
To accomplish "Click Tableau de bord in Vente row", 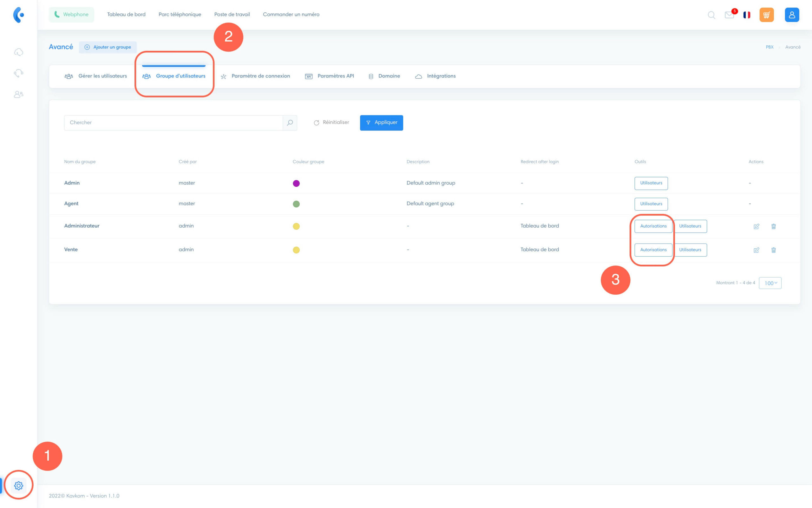I will pos(540,250).
